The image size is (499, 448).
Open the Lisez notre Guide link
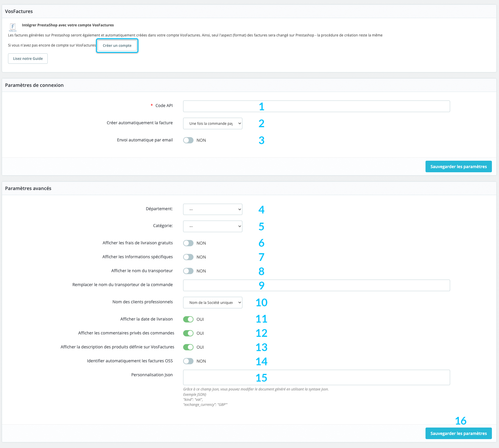[x=28, y=59]
